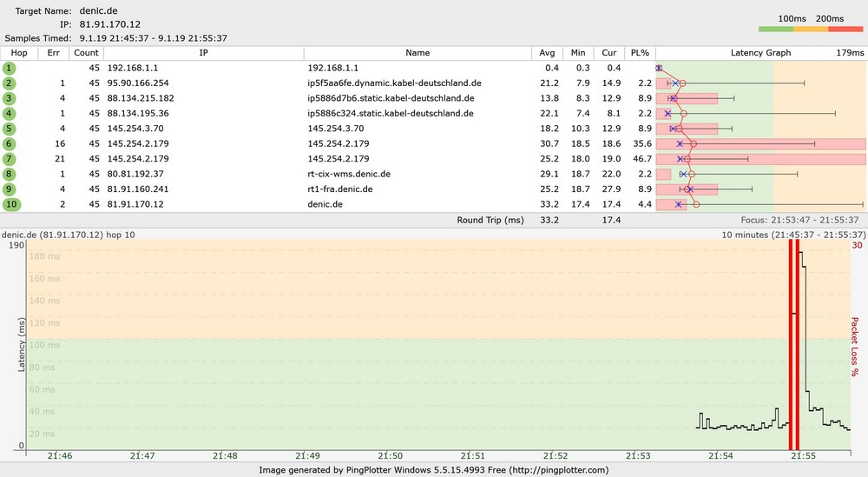Click the green 100ms legend swatch
This screenshot has height=477, width=868.
[775, 29]
